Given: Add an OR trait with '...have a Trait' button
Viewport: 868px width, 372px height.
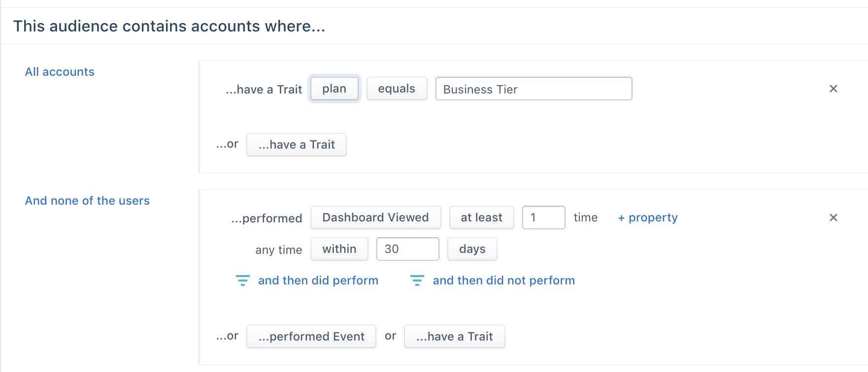Looking at the screenshot, I should click(x=296, y=144).
